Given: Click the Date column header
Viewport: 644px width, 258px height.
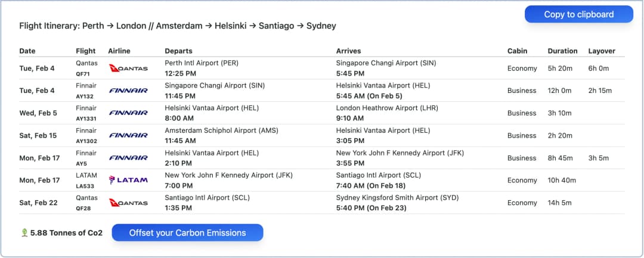Looking at the screenshot, I should coord(27,51).
